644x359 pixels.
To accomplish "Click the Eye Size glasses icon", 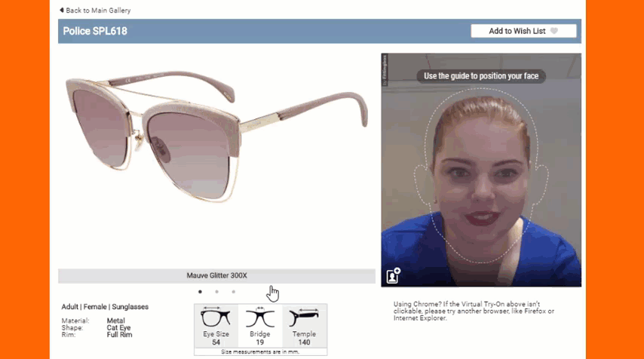I will click(x=216, y=318).
